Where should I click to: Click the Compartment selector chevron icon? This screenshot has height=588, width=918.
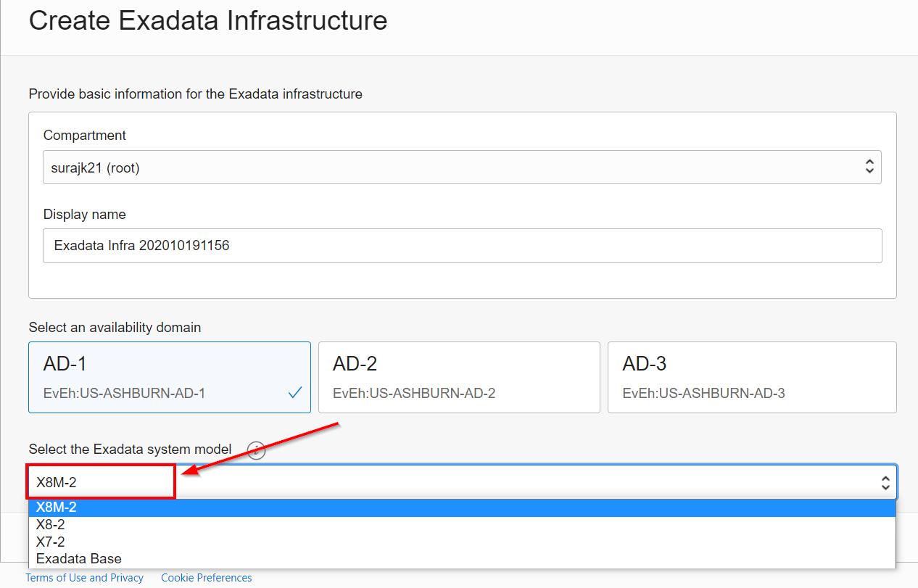869,167
